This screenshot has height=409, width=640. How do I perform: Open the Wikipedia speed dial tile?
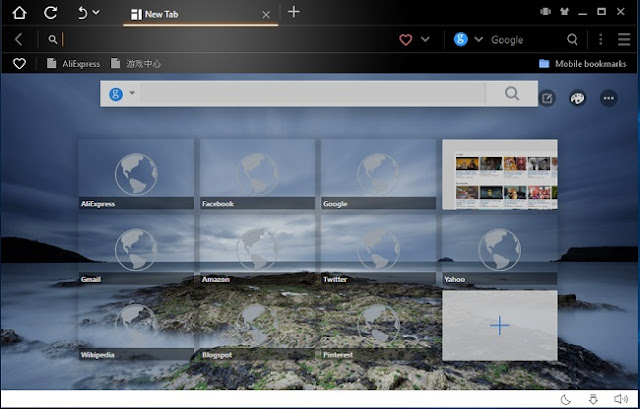[136, 325]
